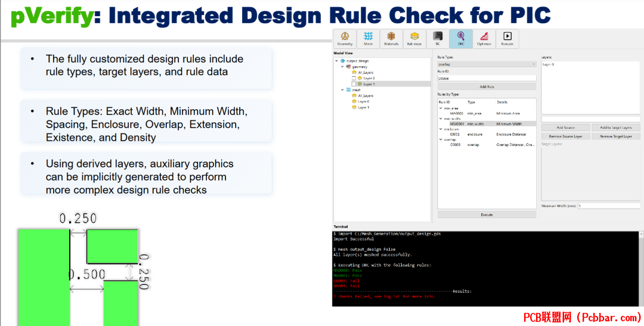644x326 pixels.
Task: Open the Geometry toolbar tab
Action: click(345, 39)
